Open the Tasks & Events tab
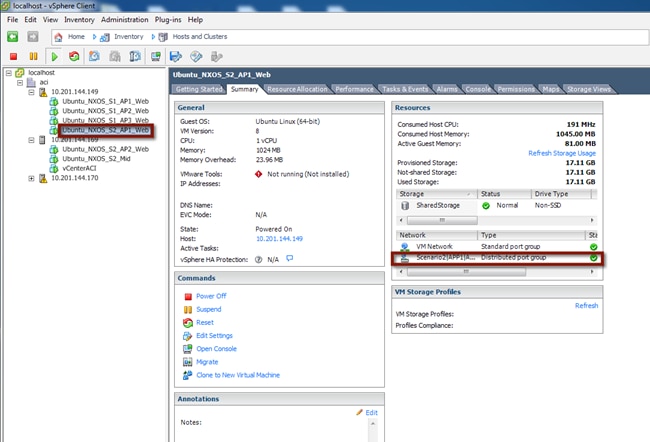 405,89
